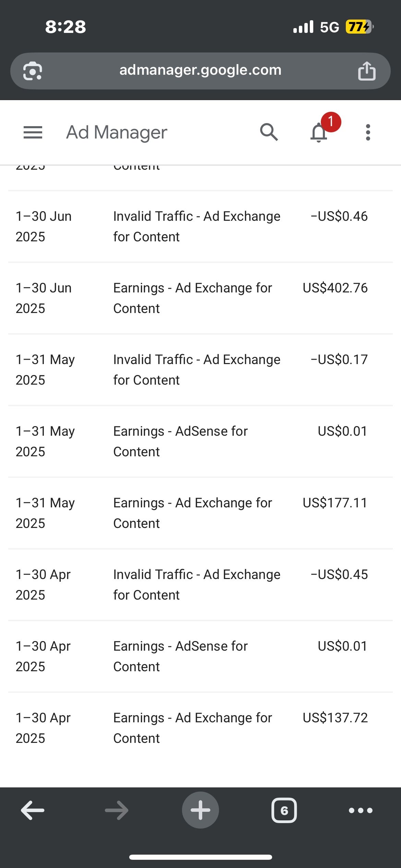Tap the camera lens icon in address bar
Image resolution: width=401 pixels, height=868 pixels.
tap(33, 71)
